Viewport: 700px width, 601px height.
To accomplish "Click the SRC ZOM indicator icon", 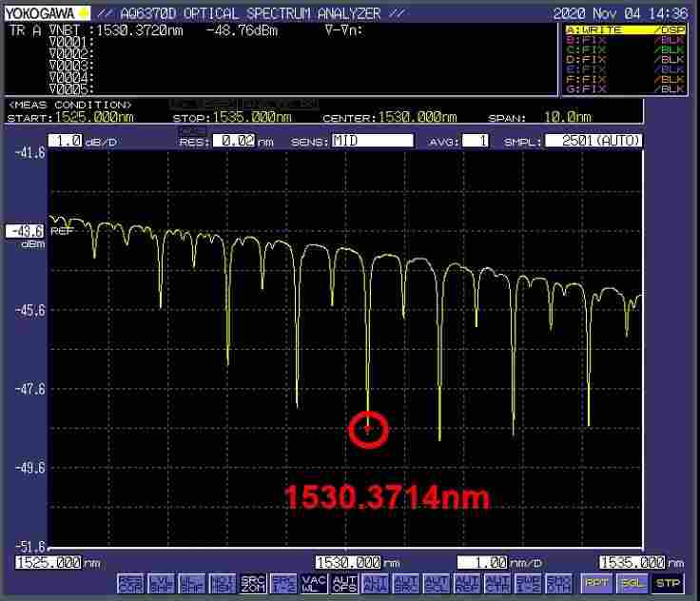I will click(x=252, y=583).
